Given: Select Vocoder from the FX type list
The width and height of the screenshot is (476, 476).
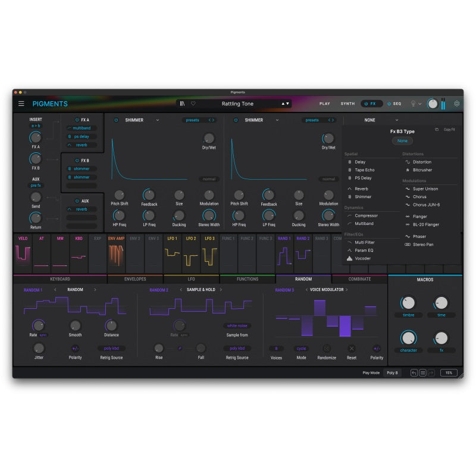Looking at the screenshot, I should coord(363,258).
